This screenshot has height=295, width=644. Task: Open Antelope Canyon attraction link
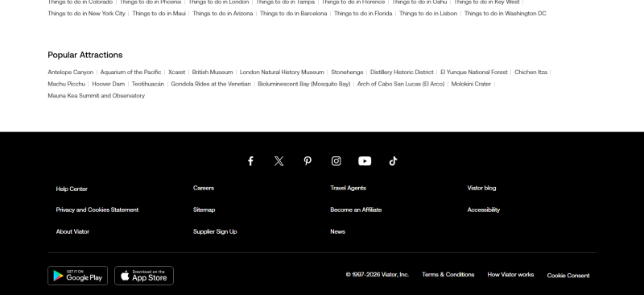[71, 72]
